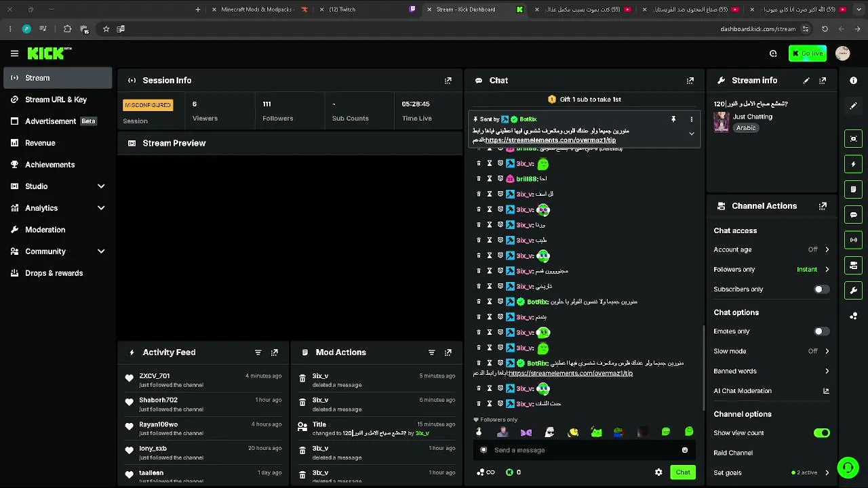Switch to Minecraft Mods & Modpacks tab
The width and height of the screenshot is (868, 488).
tap(260, 9)
